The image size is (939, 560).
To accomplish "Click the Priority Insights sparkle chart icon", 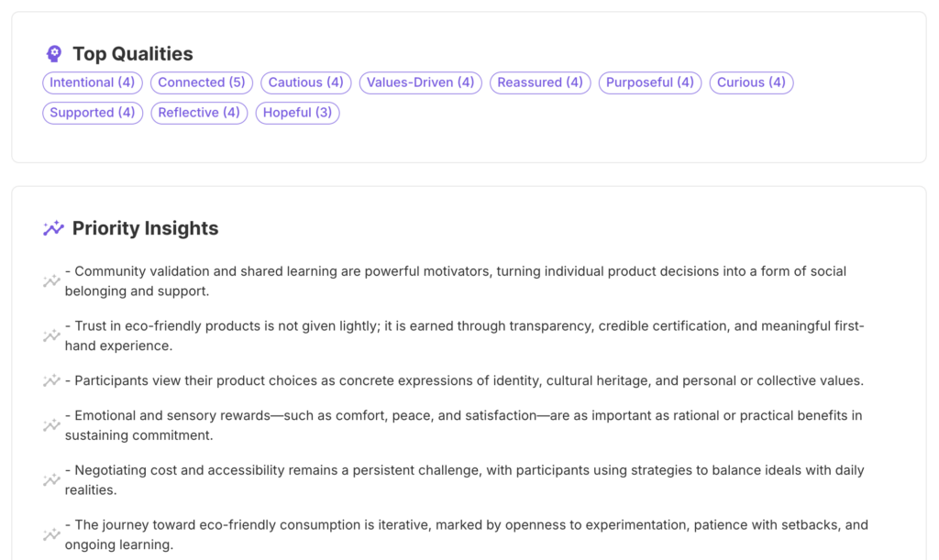I will click(53, 228).
